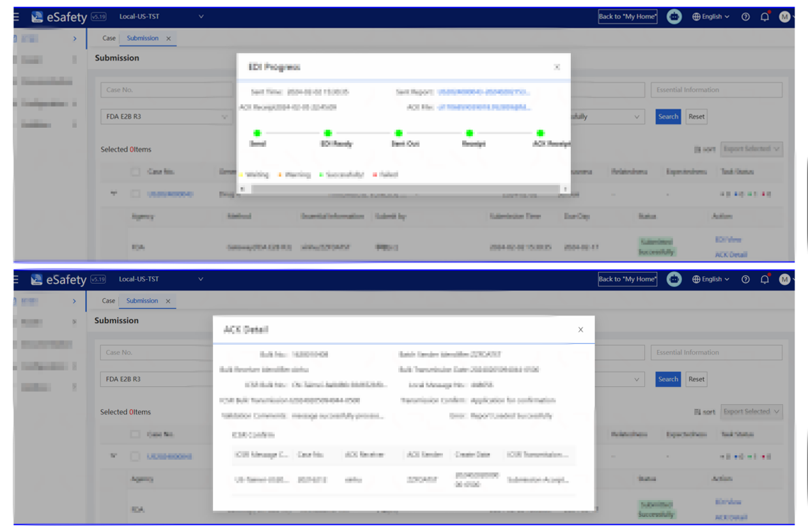Click Back to "My Home" in EDI Progress screenshot
The height and width of the screenshot is (532, 808).
point(628,17)
